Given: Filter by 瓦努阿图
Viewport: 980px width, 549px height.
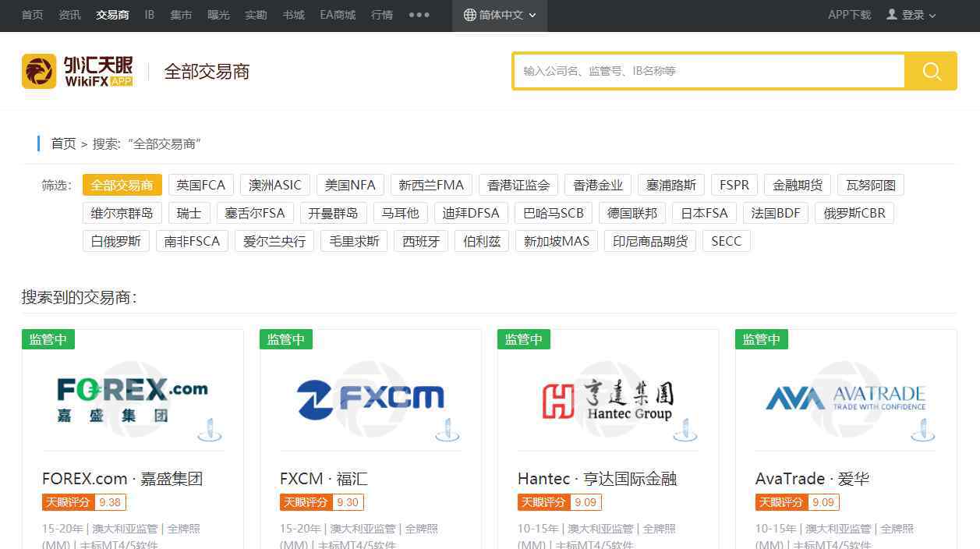Looking at the screenshot, I should (x=871, y=185).
